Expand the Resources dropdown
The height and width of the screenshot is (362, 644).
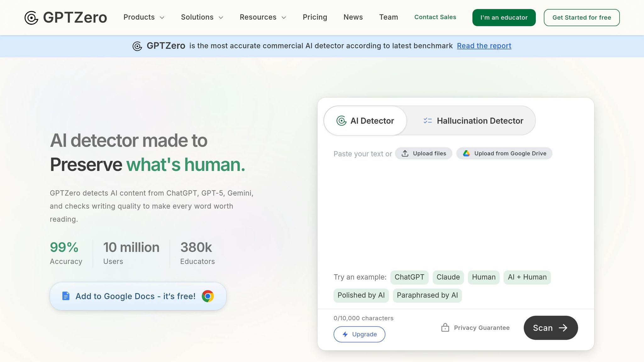(x=263, y=17)
